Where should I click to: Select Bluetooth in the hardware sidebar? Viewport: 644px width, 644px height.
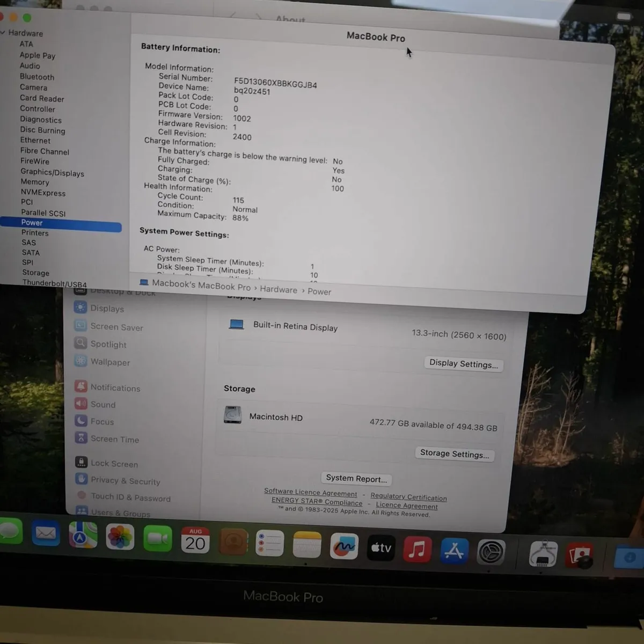[37, 77]
